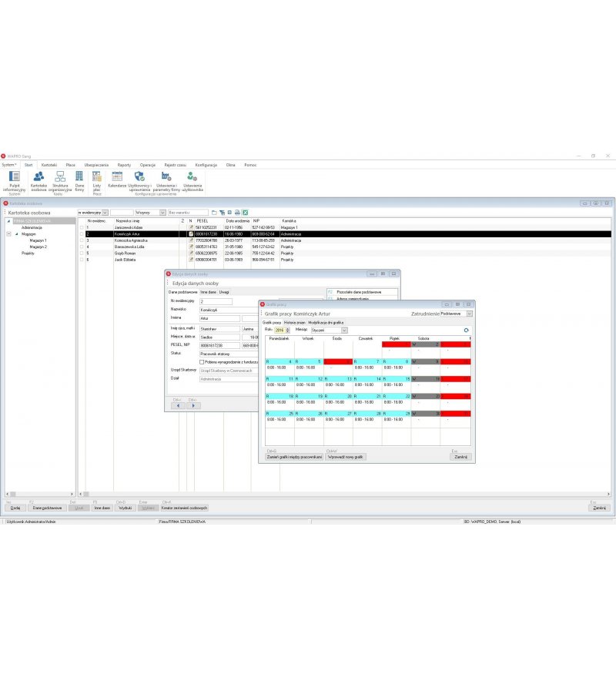Open the Wszyscy filter dropdown
This screenshot has width=616, height=678.
(162, 213)
